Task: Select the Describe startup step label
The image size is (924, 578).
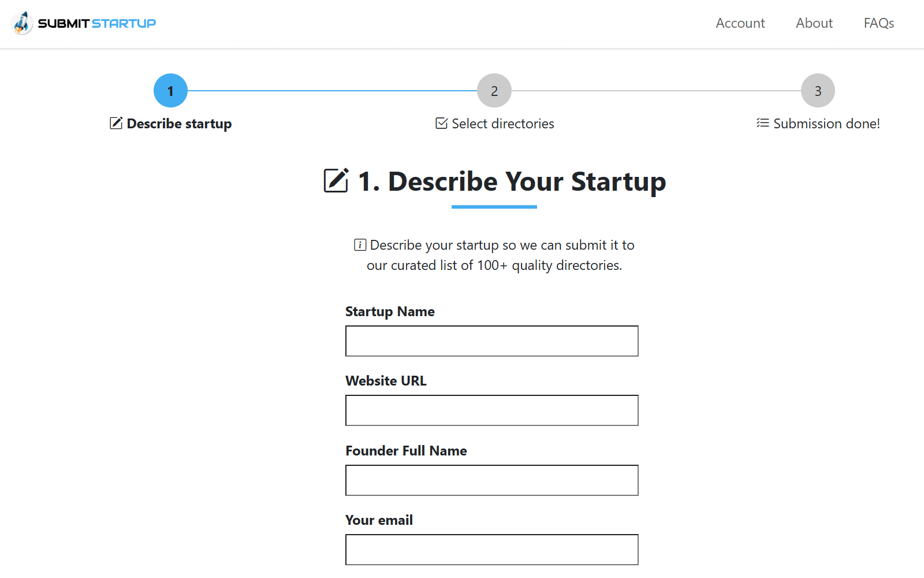Action: pos(179,124)
